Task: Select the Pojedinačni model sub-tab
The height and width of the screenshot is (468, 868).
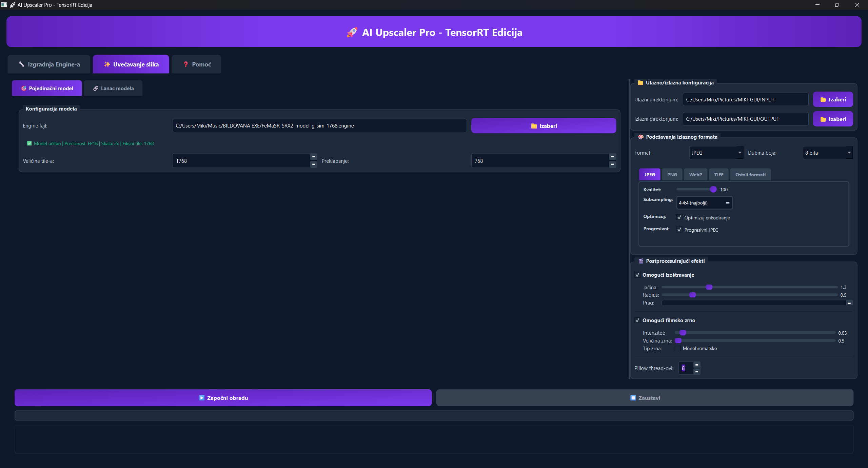Action: [x=47, y=88]
